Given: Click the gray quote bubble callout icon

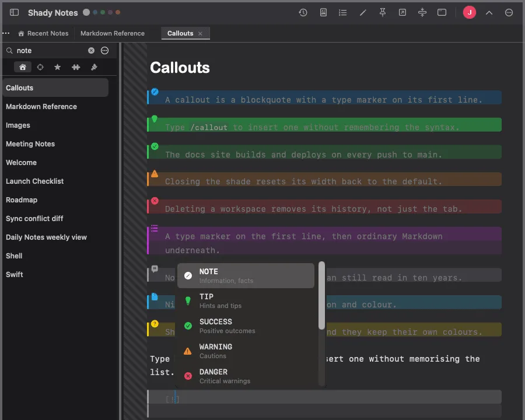Looking at the screenshot, I should click(x=155, y=268).
